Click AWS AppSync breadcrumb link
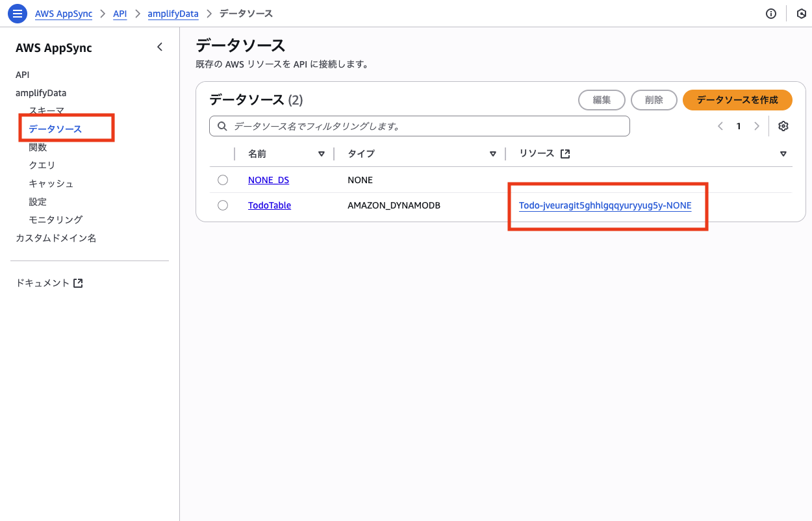 click(64, 14)
